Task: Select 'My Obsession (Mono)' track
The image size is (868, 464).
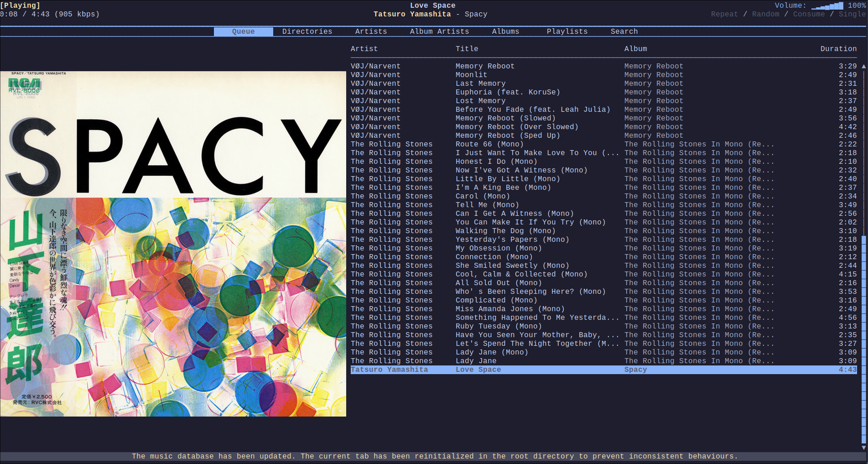Action: [x=603, y=248]
